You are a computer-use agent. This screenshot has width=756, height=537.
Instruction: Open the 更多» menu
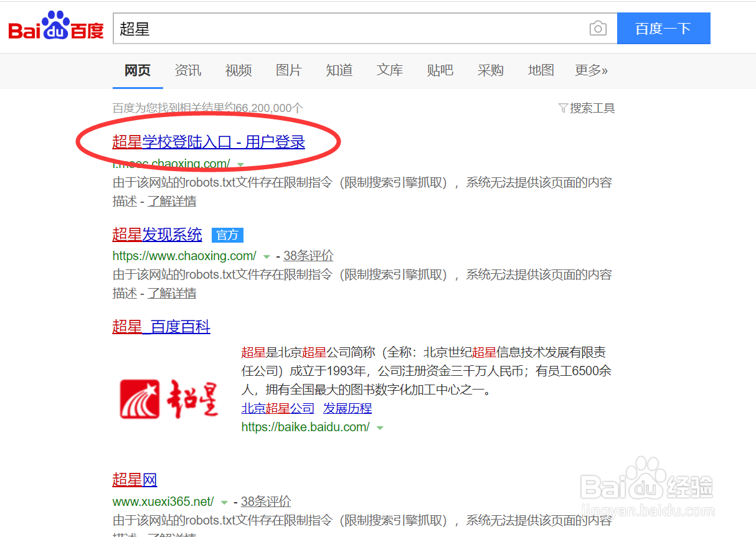(x=591, y=70)
